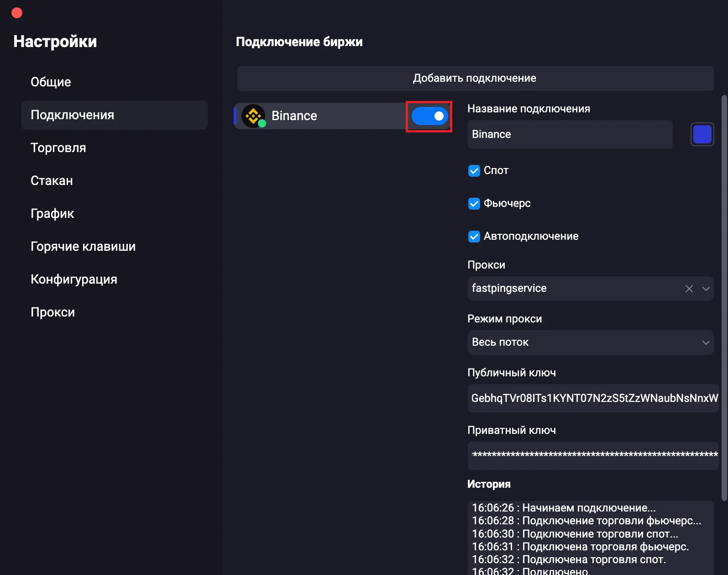Switch to the Торговля settings section

[58, 148]
